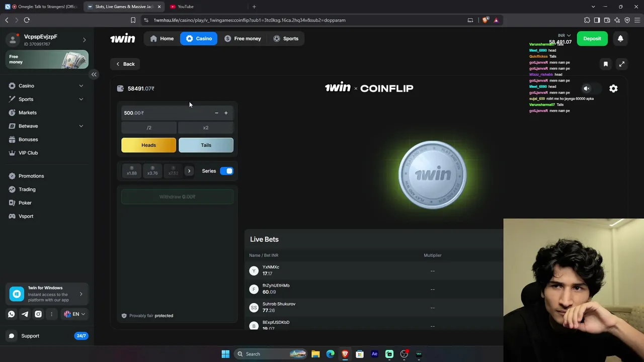
Task: Switch to the Sports nav tab
Action: tap(286, 39)
